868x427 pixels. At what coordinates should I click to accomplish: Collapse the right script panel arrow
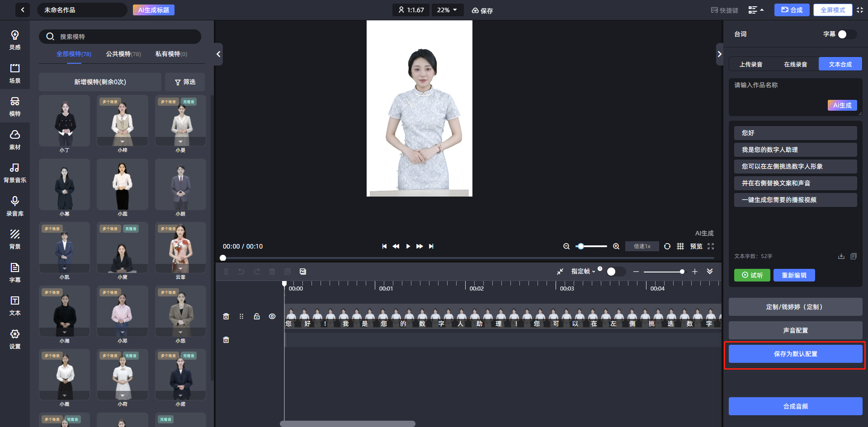point(719,54)
